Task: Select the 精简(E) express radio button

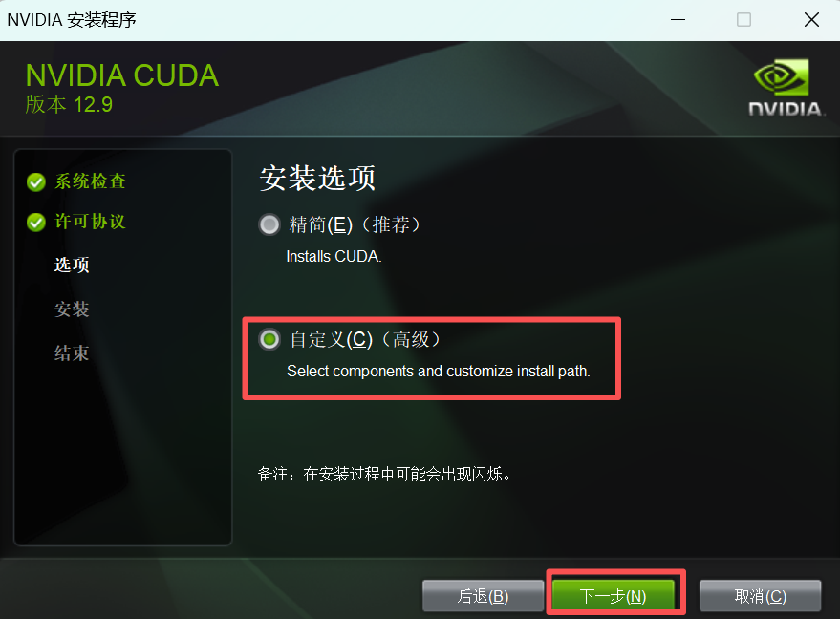Action: tap(269, 224)
